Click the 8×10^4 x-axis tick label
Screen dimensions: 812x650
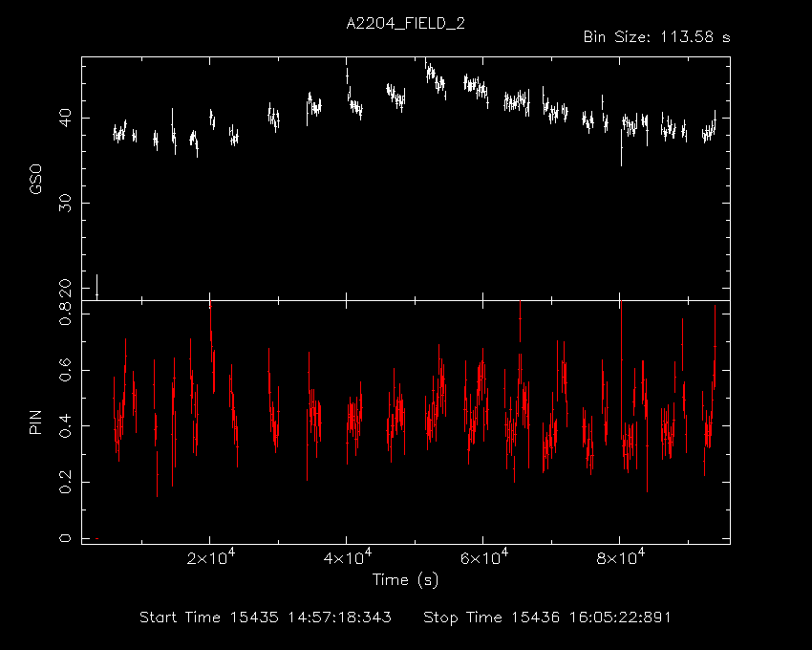point(620,557)
